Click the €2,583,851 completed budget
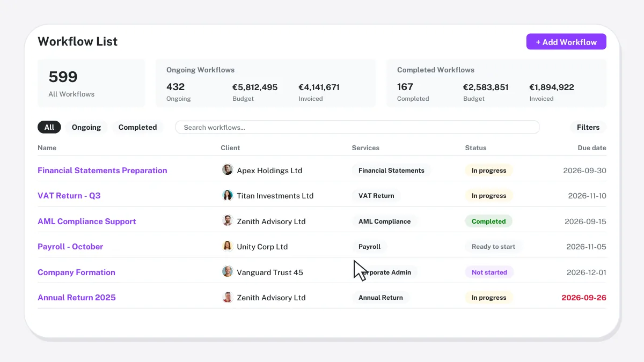 (486, 87)
